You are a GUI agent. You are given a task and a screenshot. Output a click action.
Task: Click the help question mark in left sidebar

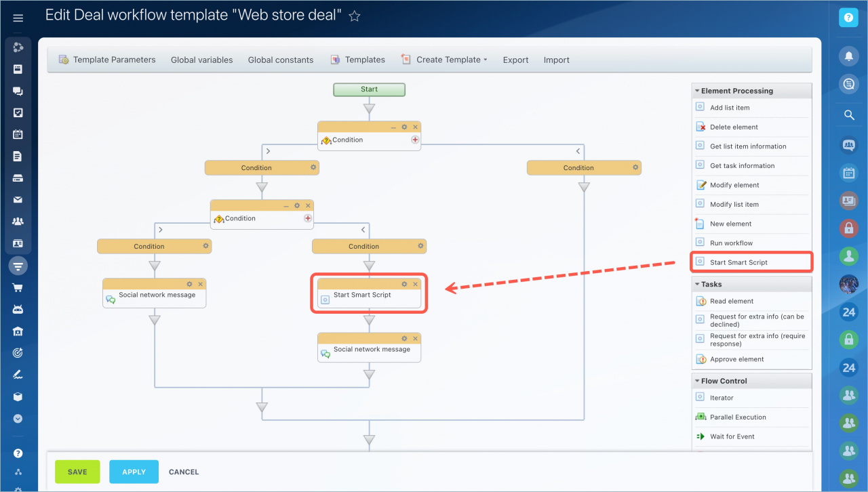[18, 453]
